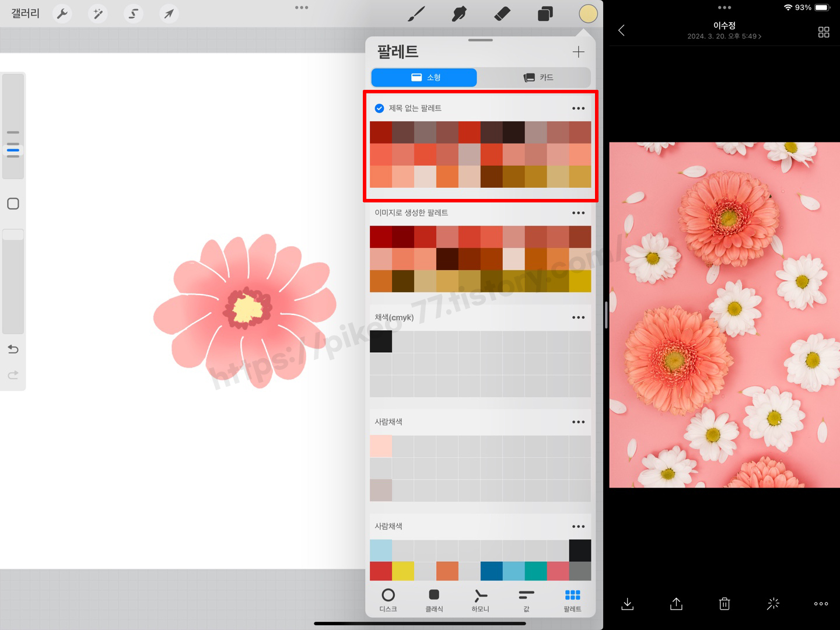
Task: Share the photo
Action: click(x=676, y=604)
